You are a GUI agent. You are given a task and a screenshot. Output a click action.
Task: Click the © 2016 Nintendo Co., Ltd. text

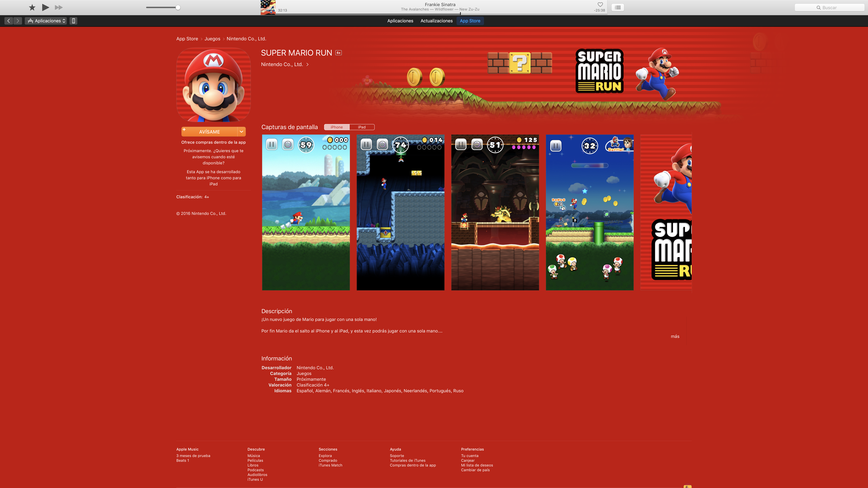click(201, 213)
